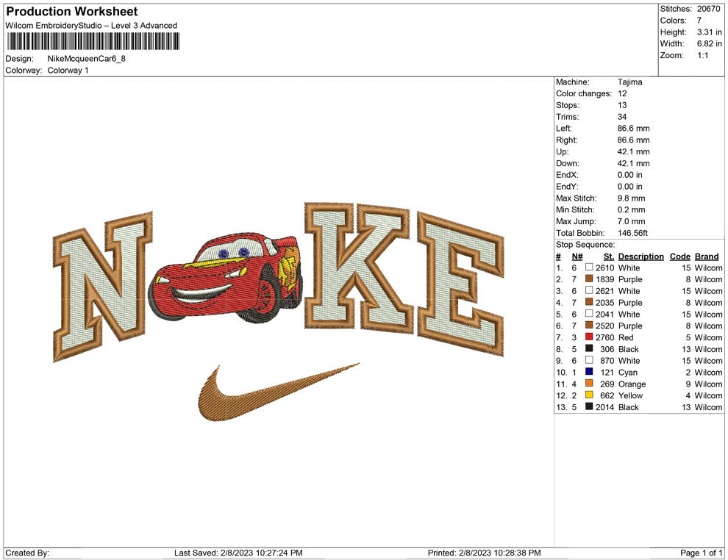The width and height of the screenshot is (728, 560).
Task: Pick the yellow swatch in stop 12
Action: click(x=589, y=395)
